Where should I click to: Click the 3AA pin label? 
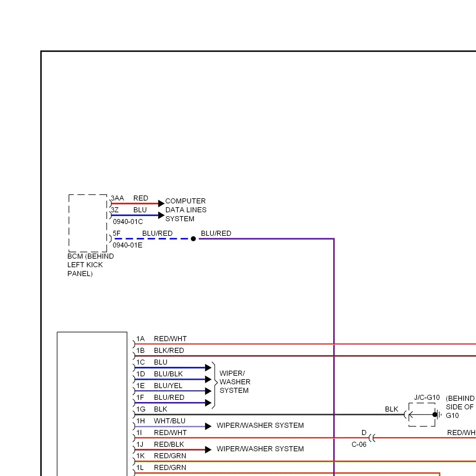pyautogui.click(x=117, y=198)
